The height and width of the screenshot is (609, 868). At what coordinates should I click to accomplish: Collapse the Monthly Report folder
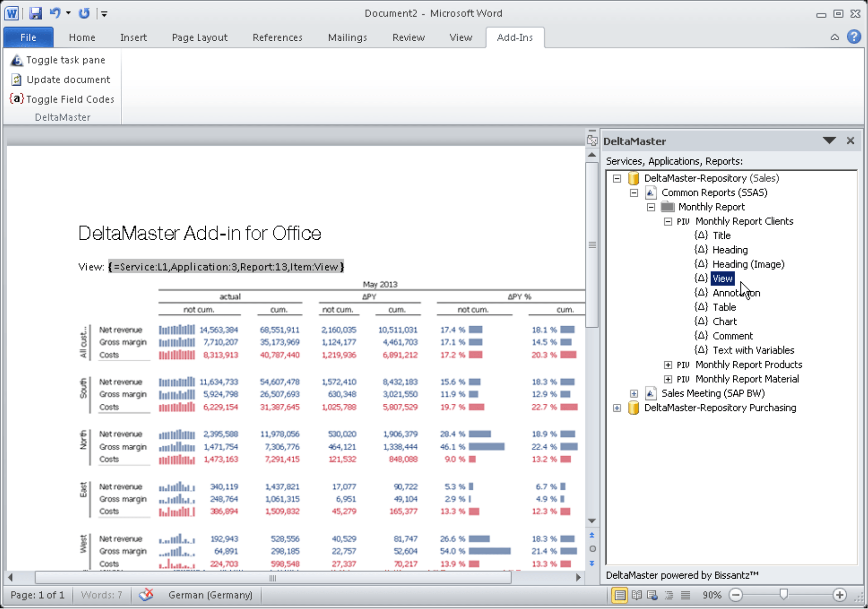coord(651,208)
